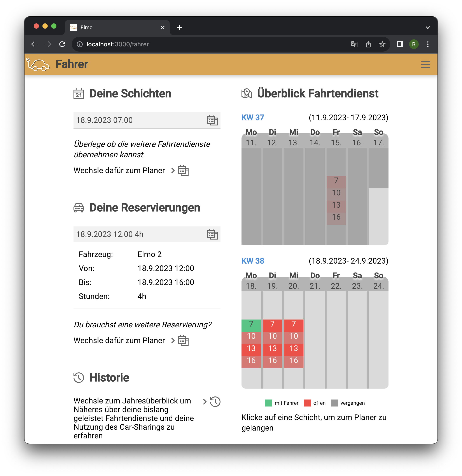View site information icon in address bar
This screenshot has height=476, width=462.
(80, 44)
